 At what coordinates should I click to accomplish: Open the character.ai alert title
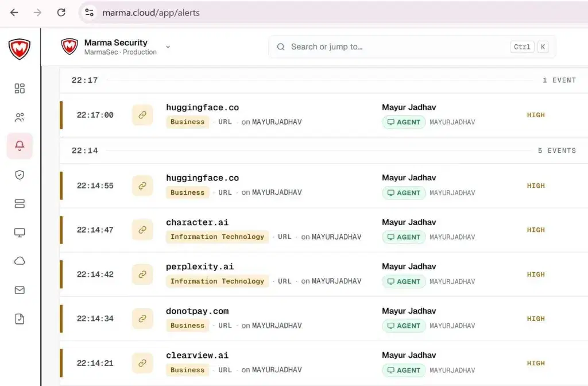(198, 222)
